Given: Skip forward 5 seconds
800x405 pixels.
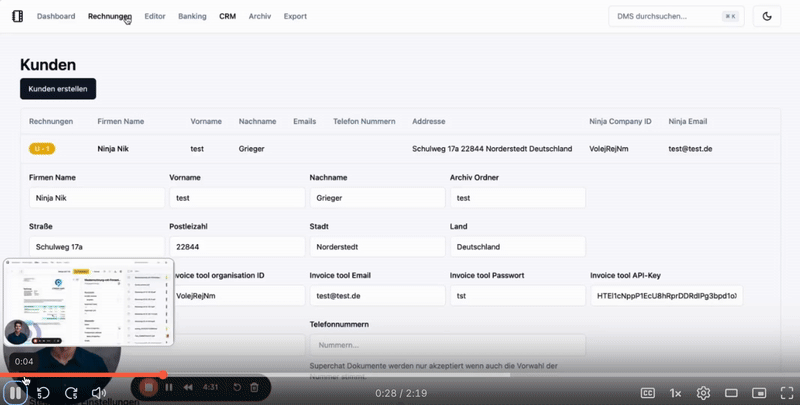Looking at the screenshot, I should pos(71,393).
